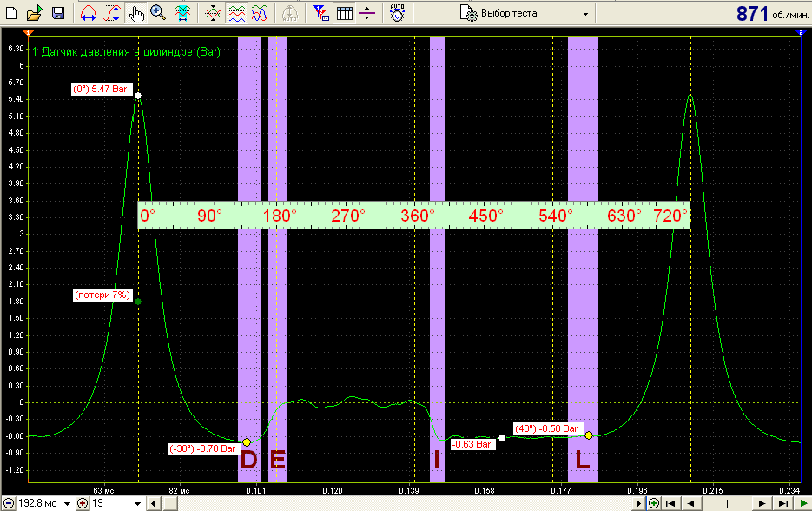
Task: Jump to the first frame
Action: 670,504
